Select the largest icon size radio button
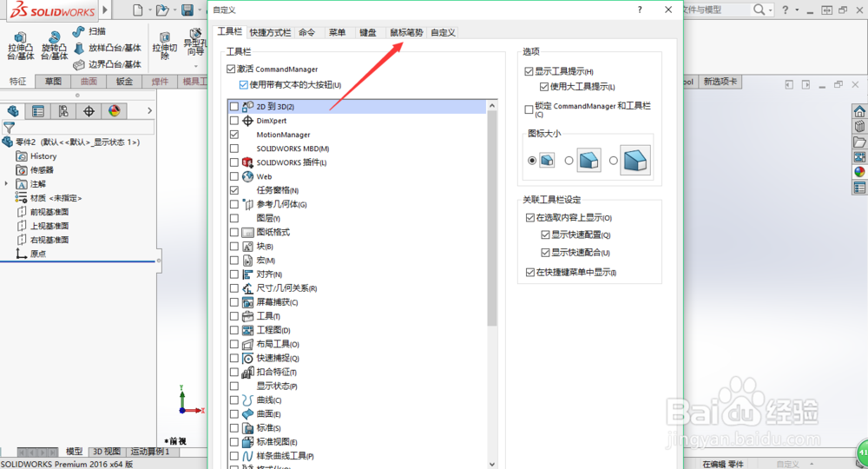The width and height of the screenshot is (868, 469). point(614,161)
